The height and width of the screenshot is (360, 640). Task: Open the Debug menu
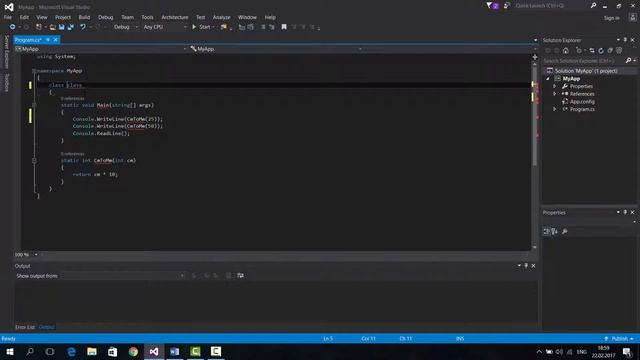(x=105, y=17)
